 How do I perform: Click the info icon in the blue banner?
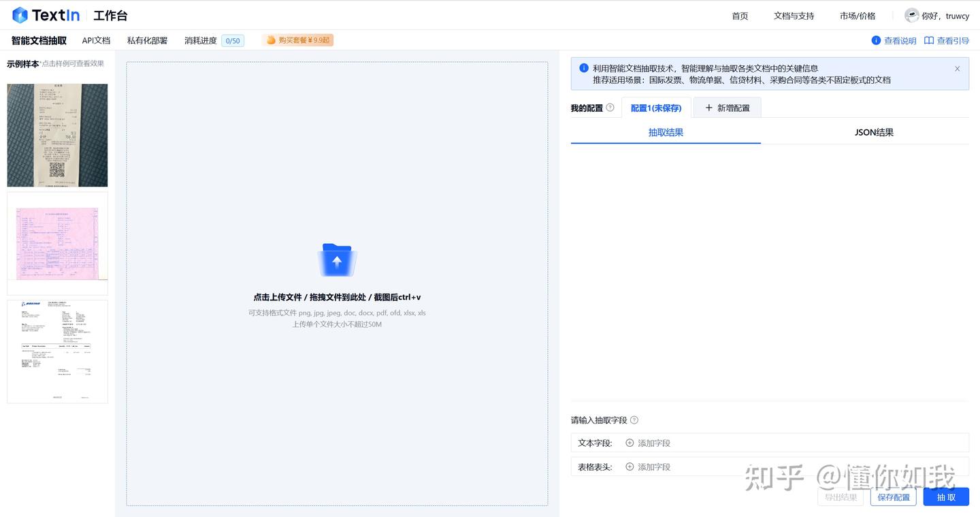point(583,68)
